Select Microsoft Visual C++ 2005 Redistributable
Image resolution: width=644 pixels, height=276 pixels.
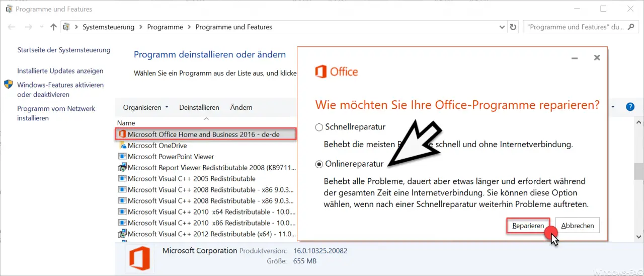coord(192,179)
